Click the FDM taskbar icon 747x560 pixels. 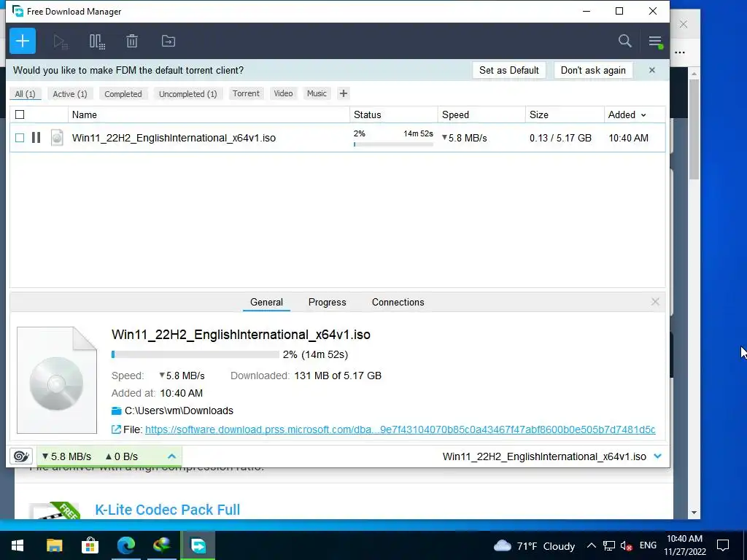point(198,545)
